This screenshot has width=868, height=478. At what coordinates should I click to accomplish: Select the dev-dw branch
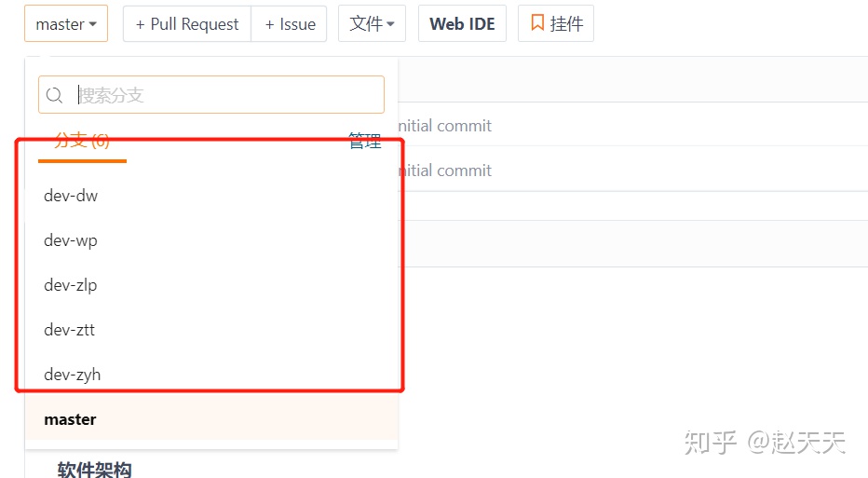click(211, 196)
